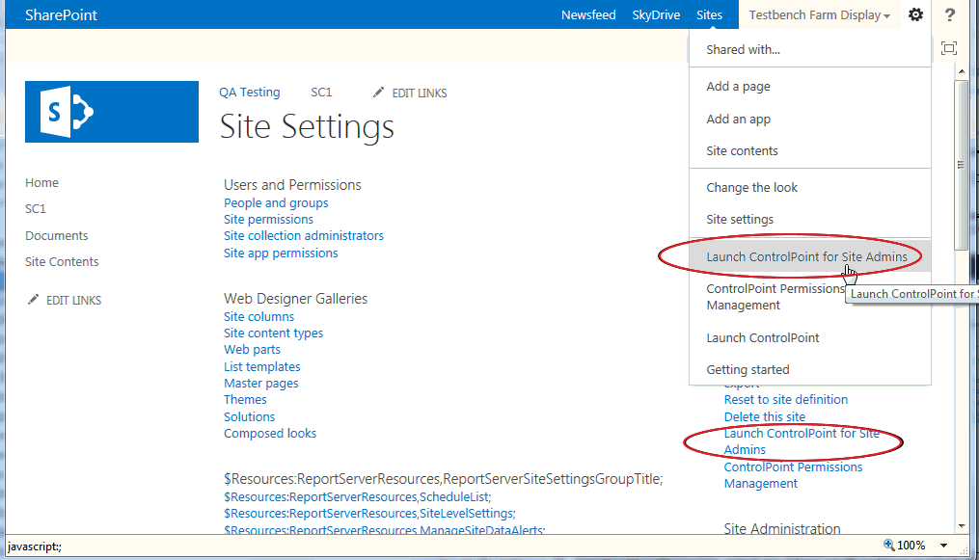Switch to SkyDrive
The height and width of the screenshot is (560, 979).
(656, 14)
